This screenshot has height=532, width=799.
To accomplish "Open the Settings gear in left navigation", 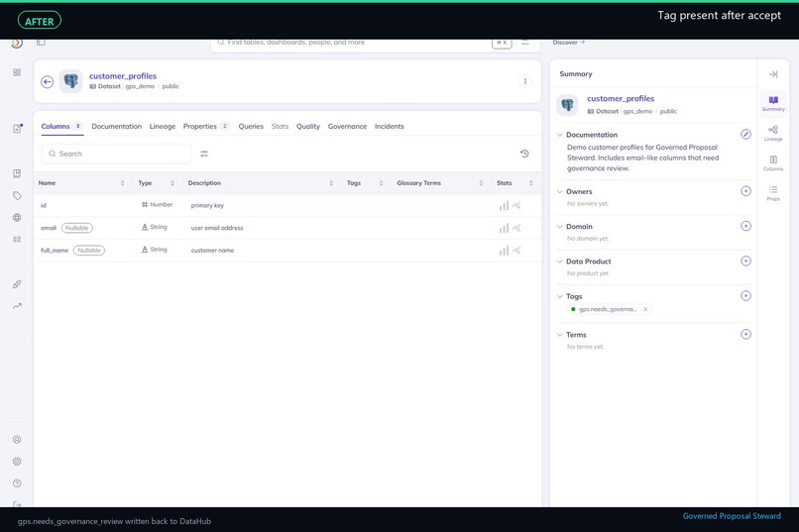I will point(17,462).
